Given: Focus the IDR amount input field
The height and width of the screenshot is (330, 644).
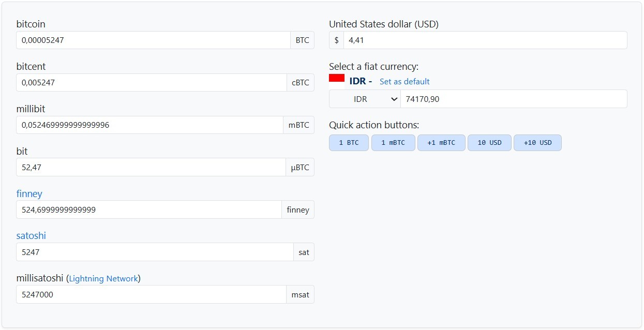Looking at the screenshot, I should point(514,99).
